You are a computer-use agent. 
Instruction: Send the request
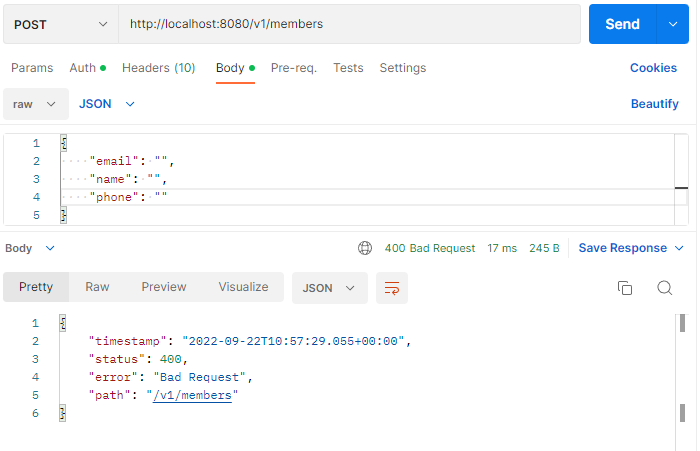(x=622, y=24)
